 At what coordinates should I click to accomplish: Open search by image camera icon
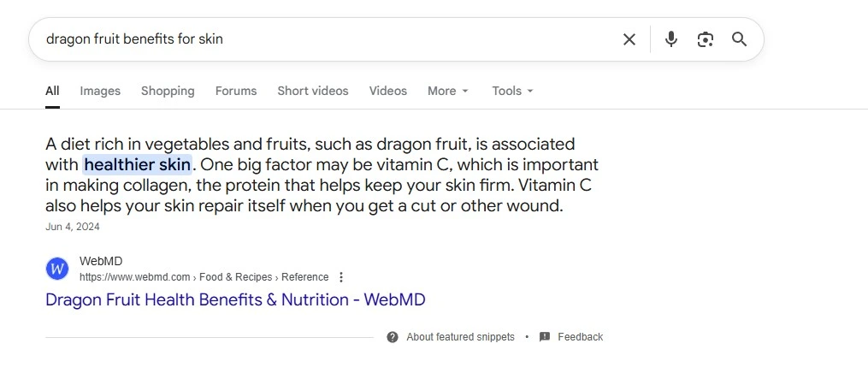(706, 39)
